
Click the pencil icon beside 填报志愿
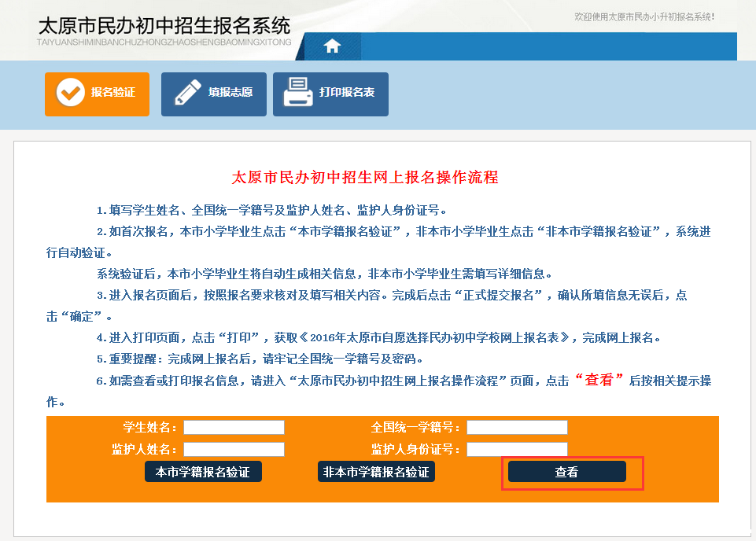(187, 93)
